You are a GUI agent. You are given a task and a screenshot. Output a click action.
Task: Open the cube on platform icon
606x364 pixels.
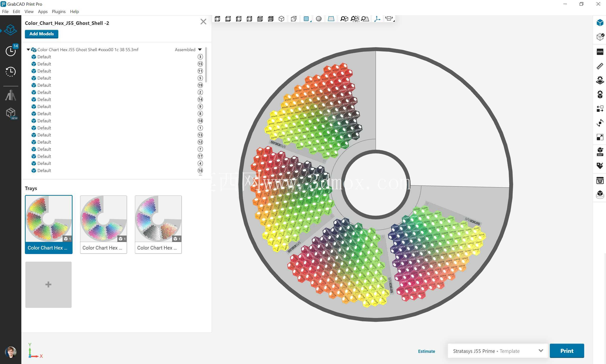[x=600, y=195]
